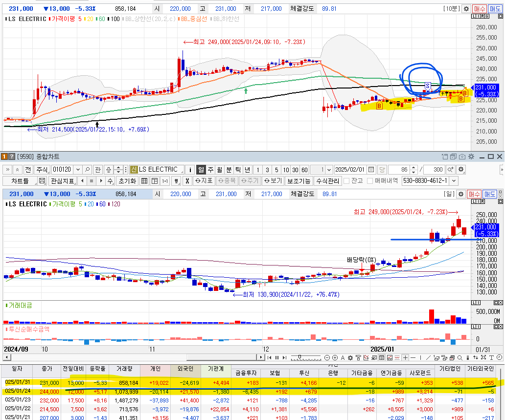Click zoom-out minus circle in bottom toolbar
The image size is (505, 420).
pos(327,357)
